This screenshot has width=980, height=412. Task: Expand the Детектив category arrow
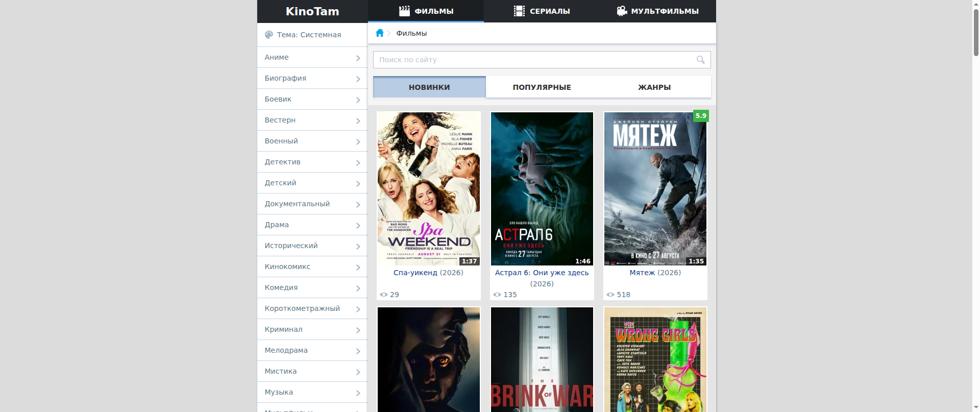358,162
